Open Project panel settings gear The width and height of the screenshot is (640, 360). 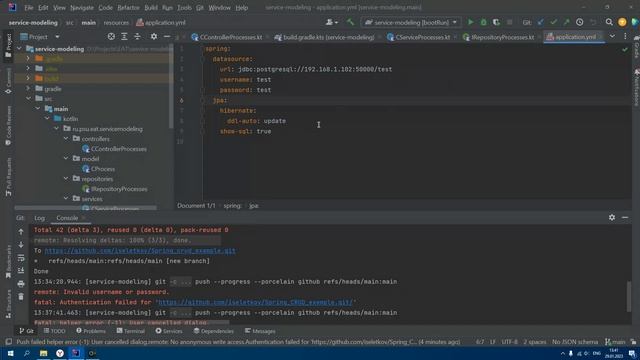click(153, 37)
